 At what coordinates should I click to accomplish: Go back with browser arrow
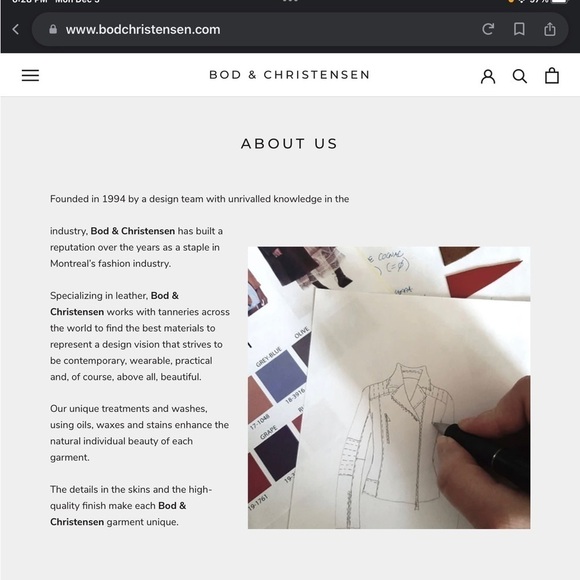pyautogui.click(x=16, y=29)
